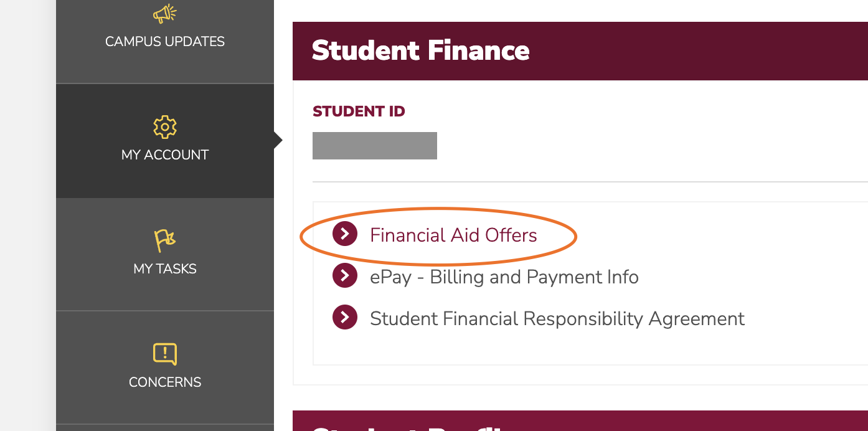This screenshot has height=431, width=868.
Task: Open ePay - Billing and Payment Info
Action: 504,277
